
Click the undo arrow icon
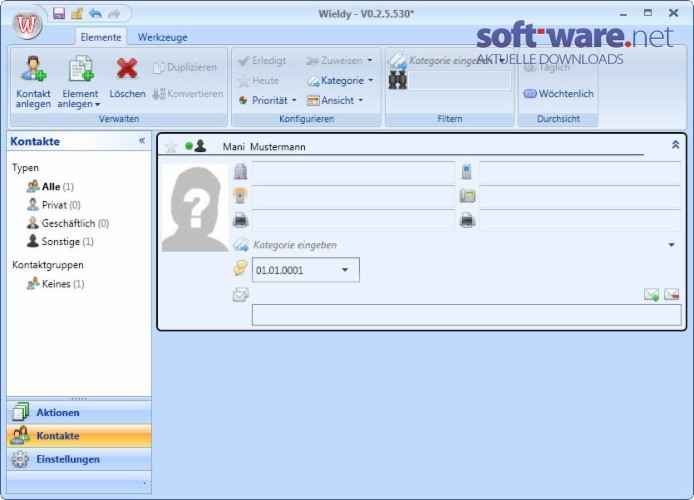[95, 14]
